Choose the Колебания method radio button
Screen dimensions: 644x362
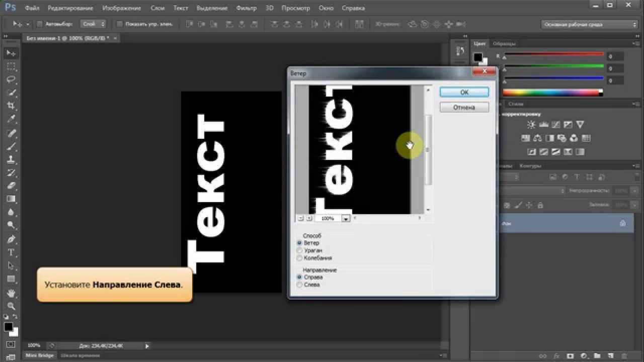tap(299, 258)
